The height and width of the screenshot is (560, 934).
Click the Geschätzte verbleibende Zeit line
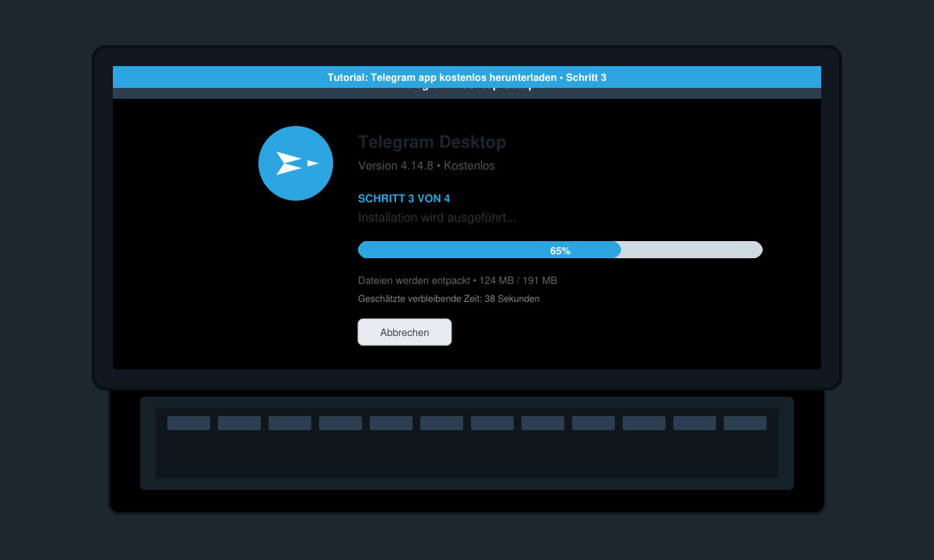point(449,299)
